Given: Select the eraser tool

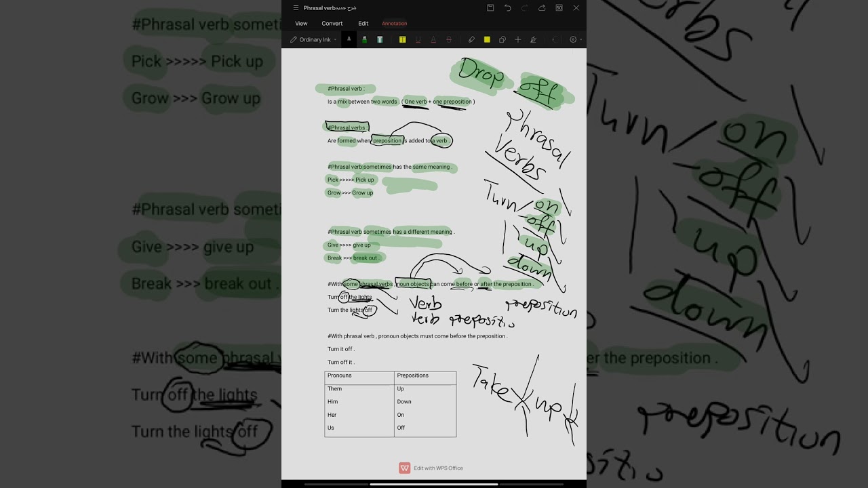Looking at the screenshot, I should click(x=471, y=39).
